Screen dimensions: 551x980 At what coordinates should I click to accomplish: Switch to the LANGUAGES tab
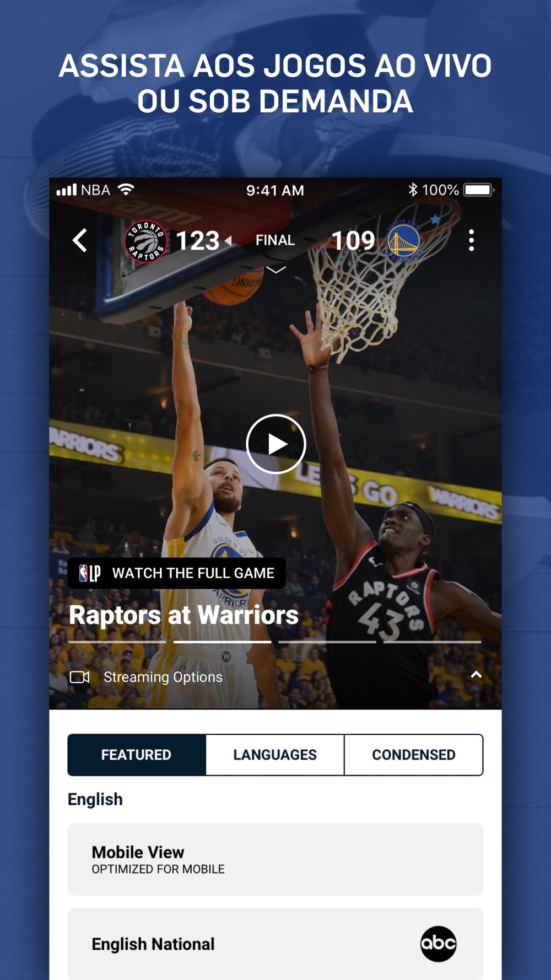[x=275, y=755]
